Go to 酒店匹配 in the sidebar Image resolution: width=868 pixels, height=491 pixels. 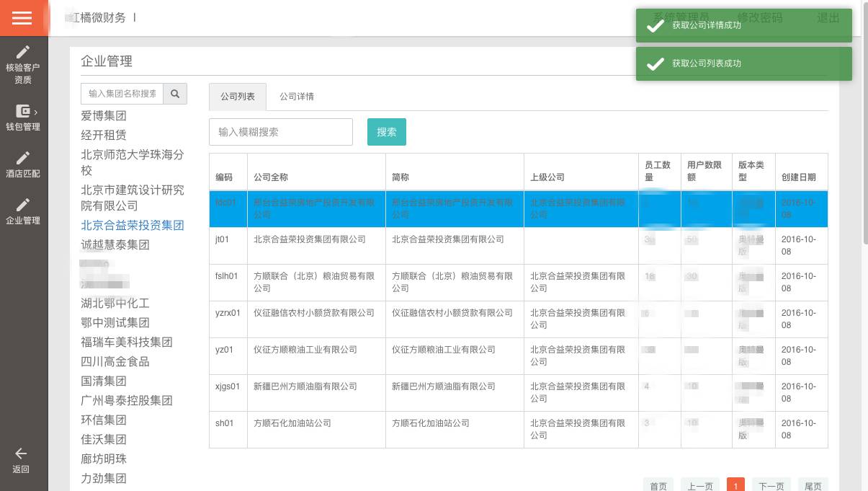[23, 165]
